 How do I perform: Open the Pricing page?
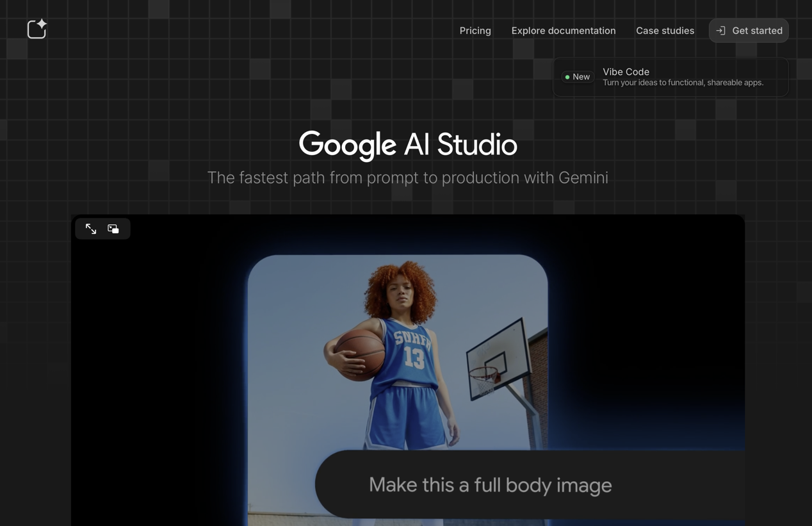click(475, 31)
